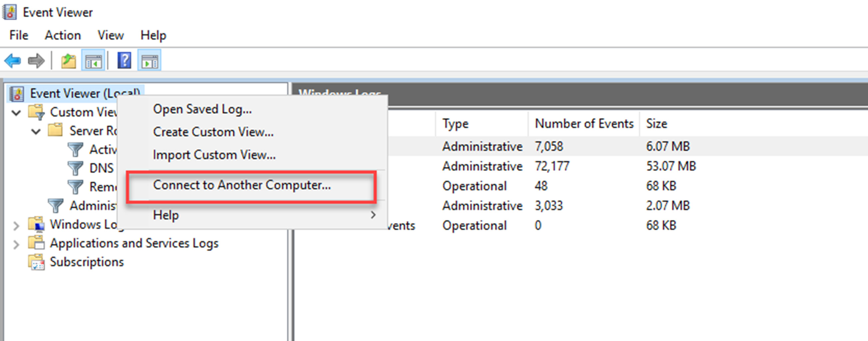868x341 pixels.
Task: Open the Action menu
Action: (63, 35)
